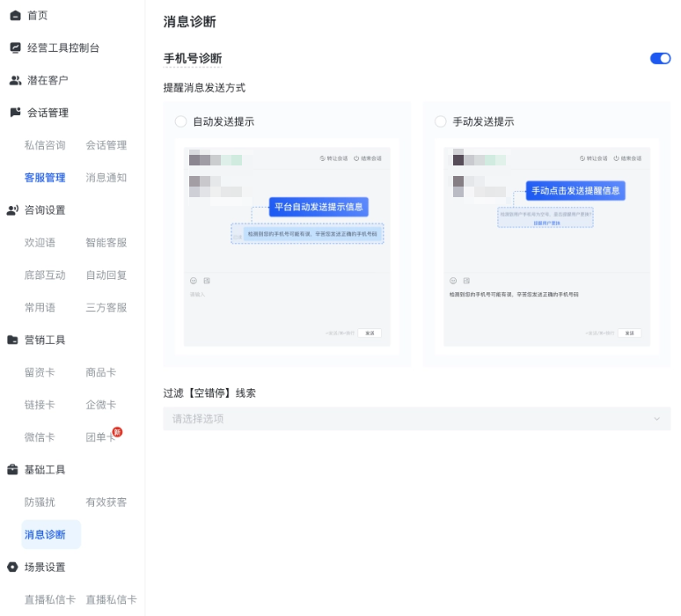
Task: Open the 过滤空错停线索 dropdown
Action: (x=416, y=419)
